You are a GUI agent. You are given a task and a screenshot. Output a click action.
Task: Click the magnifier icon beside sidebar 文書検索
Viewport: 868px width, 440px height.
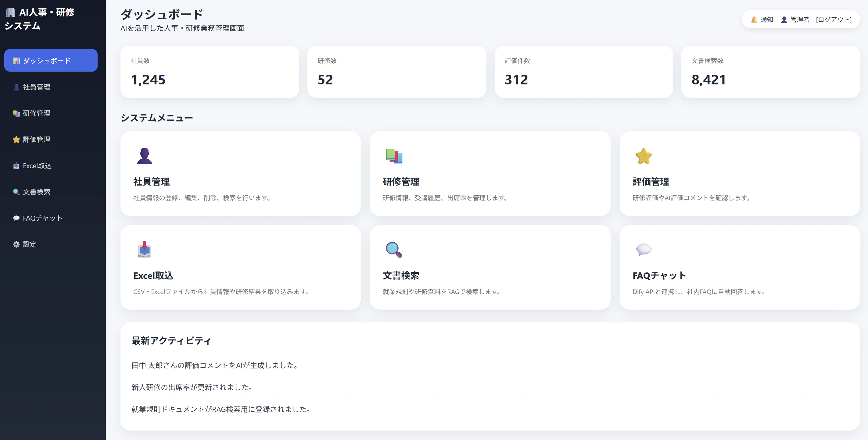[16, 192]
